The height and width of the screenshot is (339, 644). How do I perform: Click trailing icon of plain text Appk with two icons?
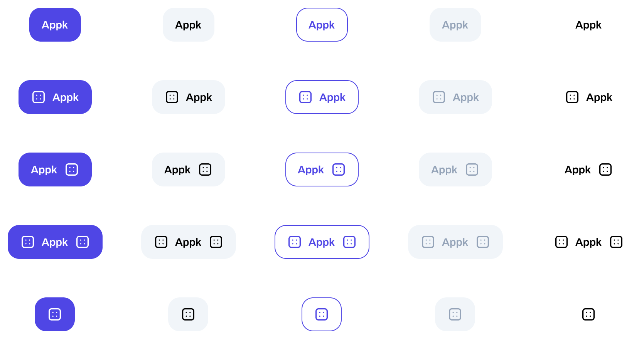(616, 242)
